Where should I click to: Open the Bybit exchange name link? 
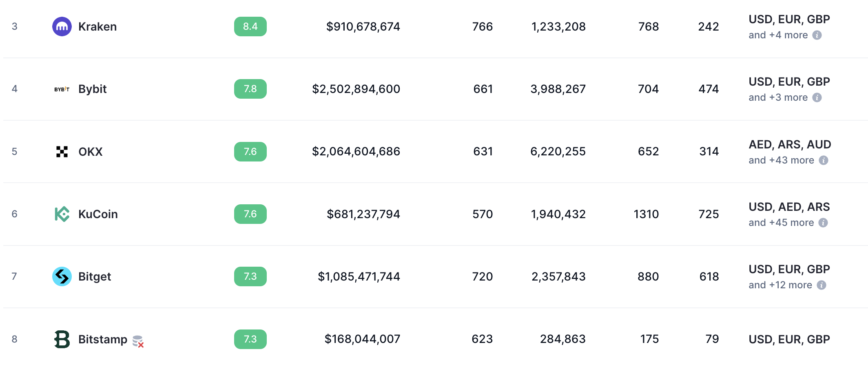(93, 89)
